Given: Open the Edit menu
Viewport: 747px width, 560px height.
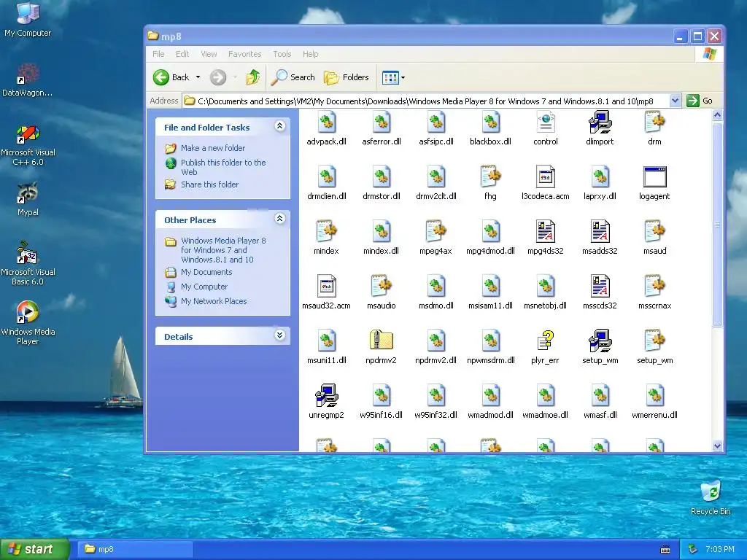Looking at the screenshot, I should point(182,54).
